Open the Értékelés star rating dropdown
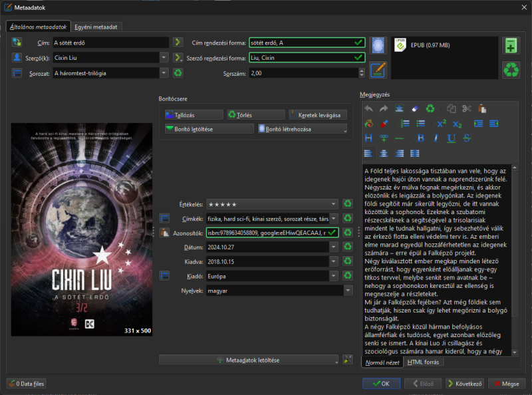Screen dimensions: 532x395 click(x=334, y=204)
